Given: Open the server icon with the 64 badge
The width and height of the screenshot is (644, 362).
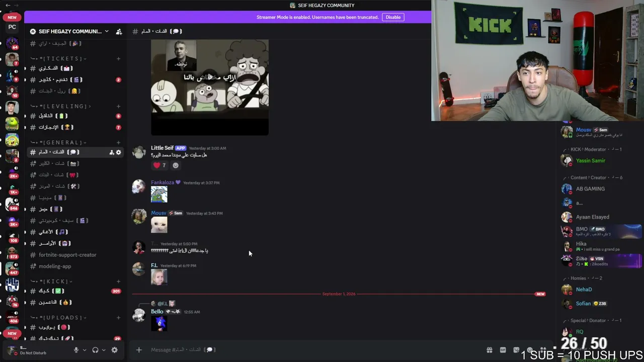Looking at the screenshot, I should coord(12,43).
